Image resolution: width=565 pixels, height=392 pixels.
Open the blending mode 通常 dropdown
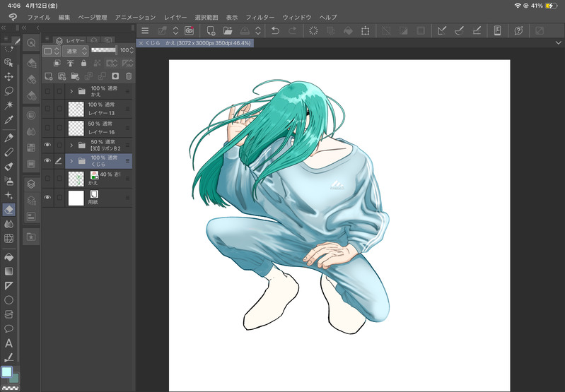click(x=74, y=52)
